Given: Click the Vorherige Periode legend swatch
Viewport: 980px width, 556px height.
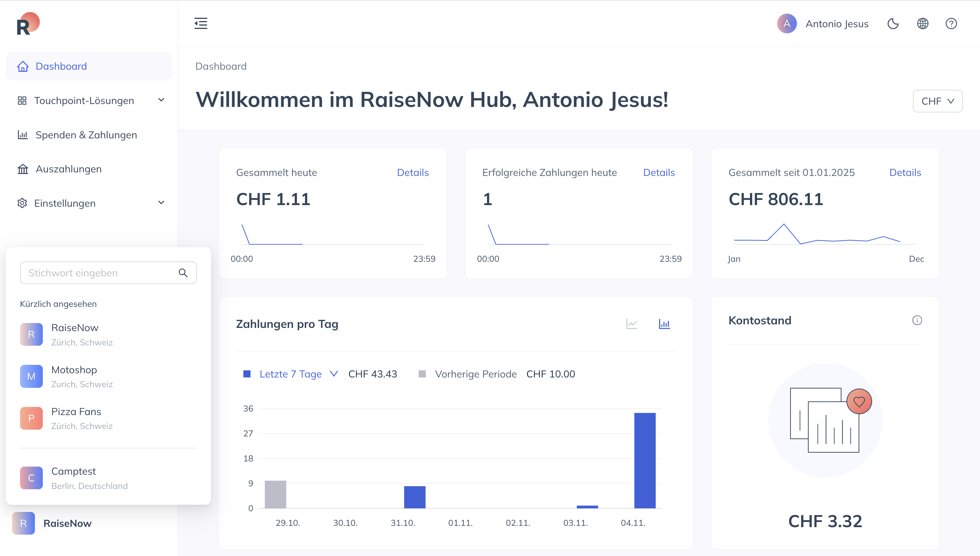Looking at the screenshot, I should click(x=422, y=374).
